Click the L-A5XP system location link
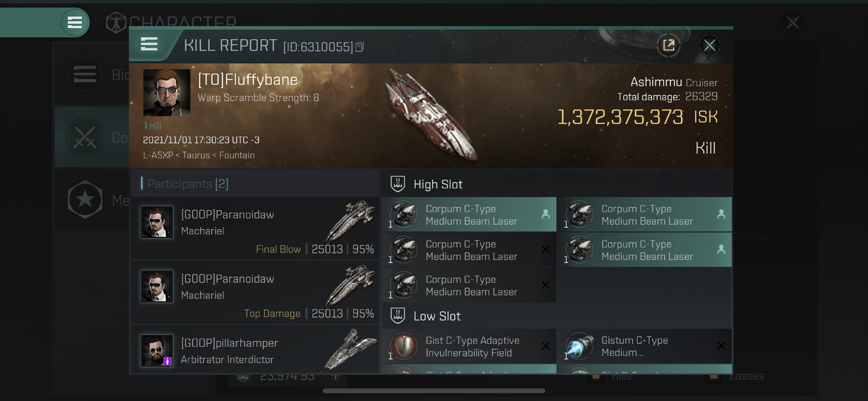This screenshot has height=401, width=868. tap(158, 155)
